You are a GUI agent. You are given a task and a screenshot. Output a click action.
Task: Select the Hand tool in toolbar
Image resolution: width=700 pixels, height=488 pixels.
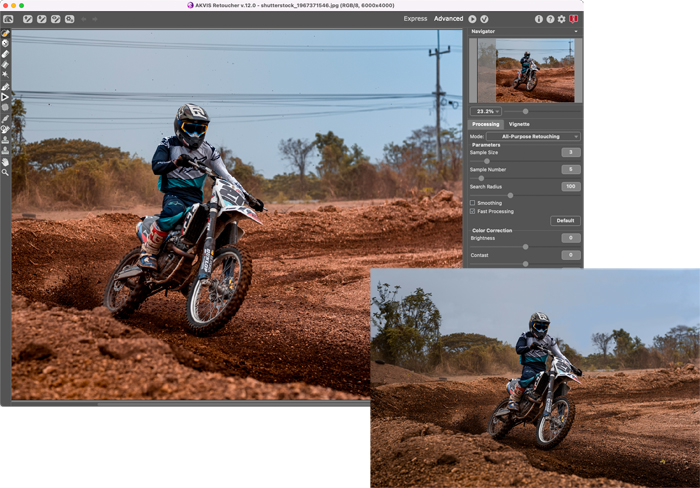(x=5, y=162)
